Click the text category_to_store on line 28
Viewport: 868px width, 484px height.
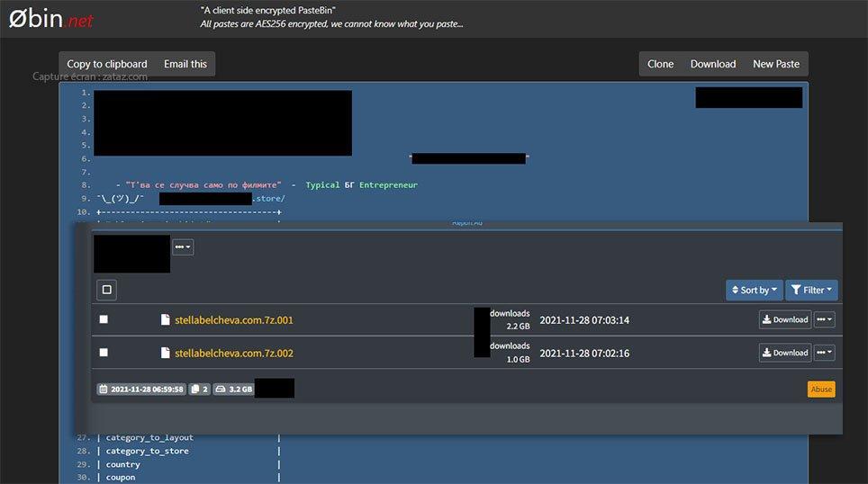point(148,451)
